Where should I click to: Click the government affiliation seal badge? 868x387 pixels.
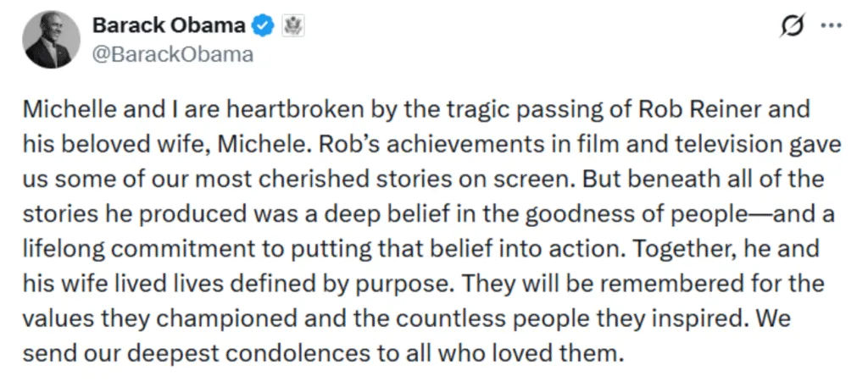click(x=291, y=26)
